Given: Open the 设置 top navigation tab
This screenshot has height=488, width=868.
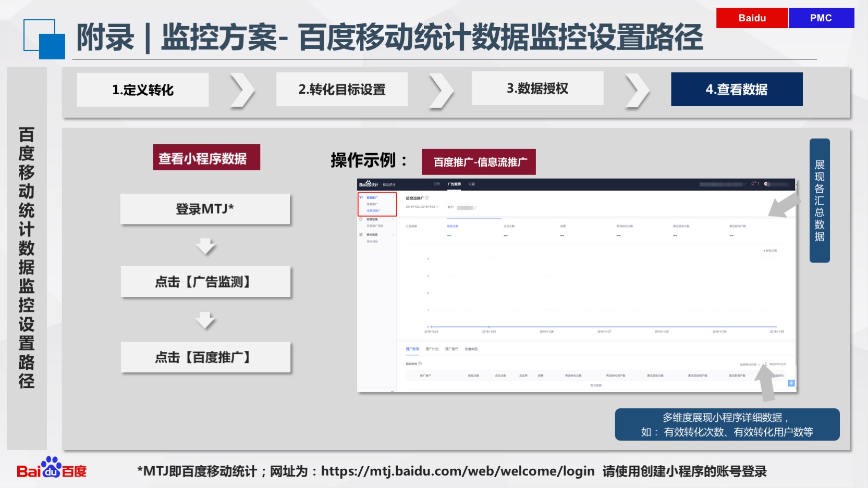Looking at the screenshot, I should [472, 184].
